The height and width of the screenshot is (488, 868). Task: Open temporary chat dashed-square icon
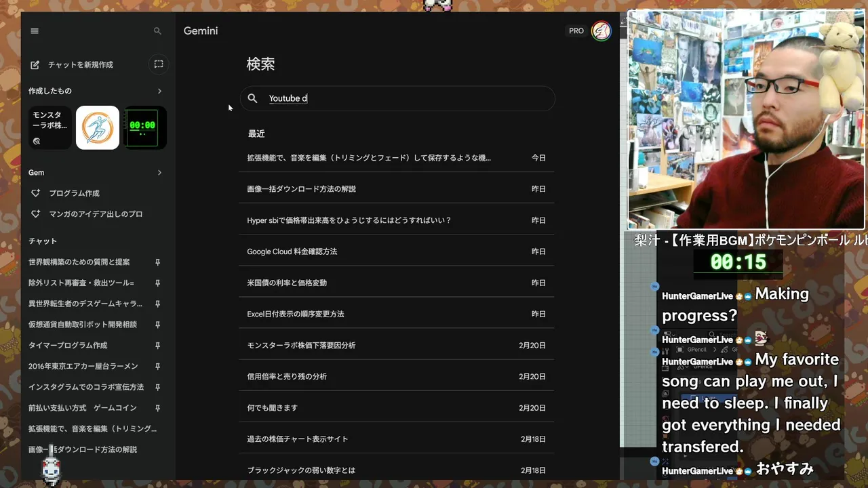pyautogui.click(x=159, y=64)
